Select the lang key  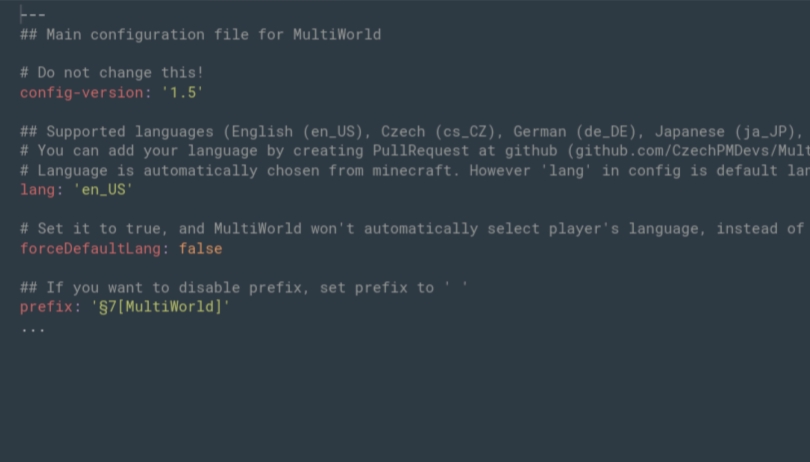(37, 190)
